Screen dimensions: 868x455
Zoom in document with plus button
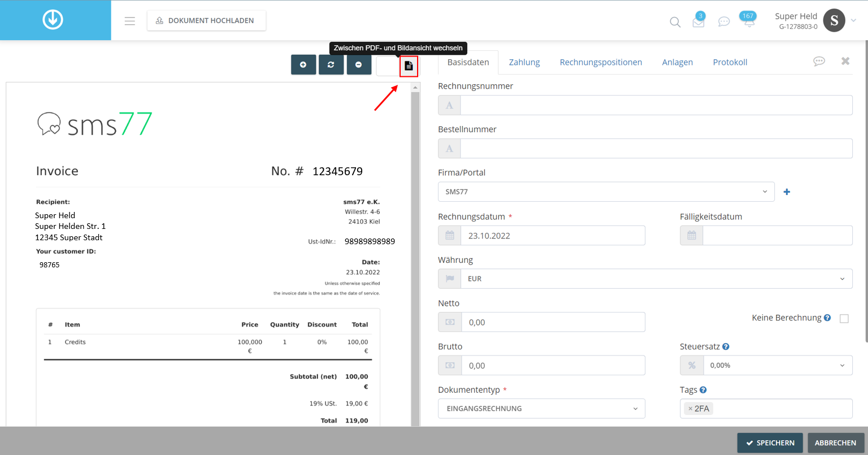click(x=303, y=65)
